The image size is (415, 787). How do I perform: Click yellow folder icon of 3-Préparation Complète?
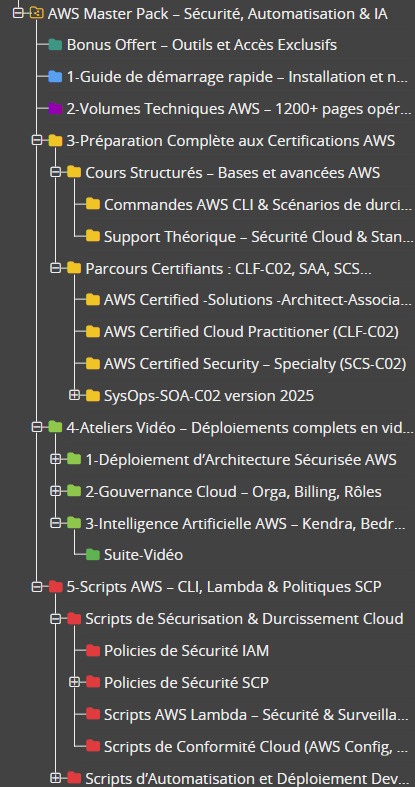(x=55, y=141)
